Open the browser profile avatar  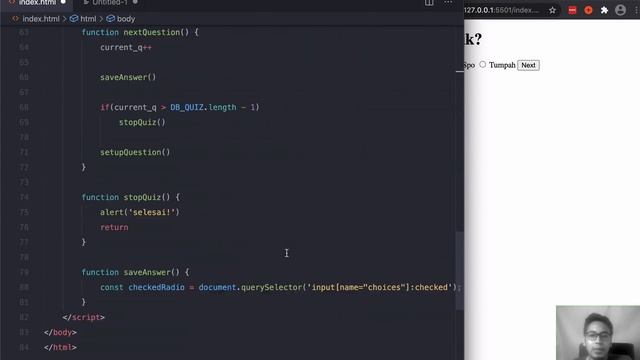pyautogui.click(x=620, y=10)
